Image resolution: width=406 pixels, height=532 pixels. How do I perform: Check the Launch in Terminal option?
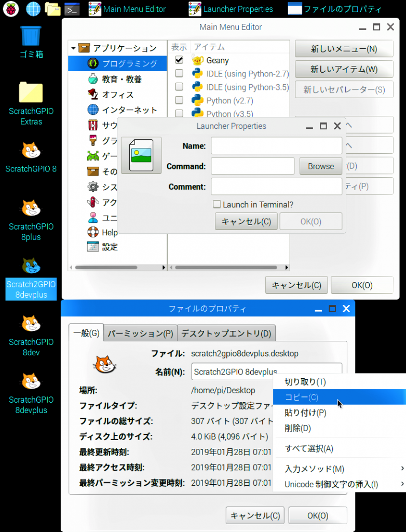[x=217, y=205]
